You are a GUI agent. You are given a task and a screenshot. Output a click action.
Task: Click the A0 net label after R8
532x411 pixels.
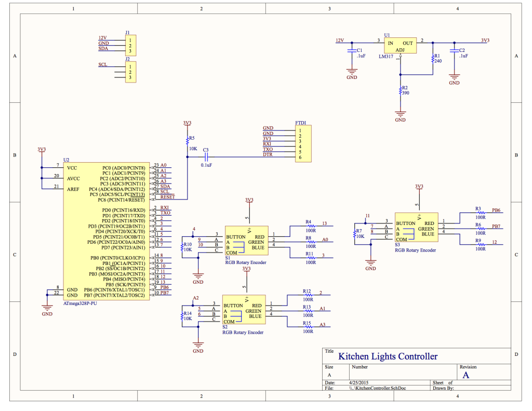[325, 240]
